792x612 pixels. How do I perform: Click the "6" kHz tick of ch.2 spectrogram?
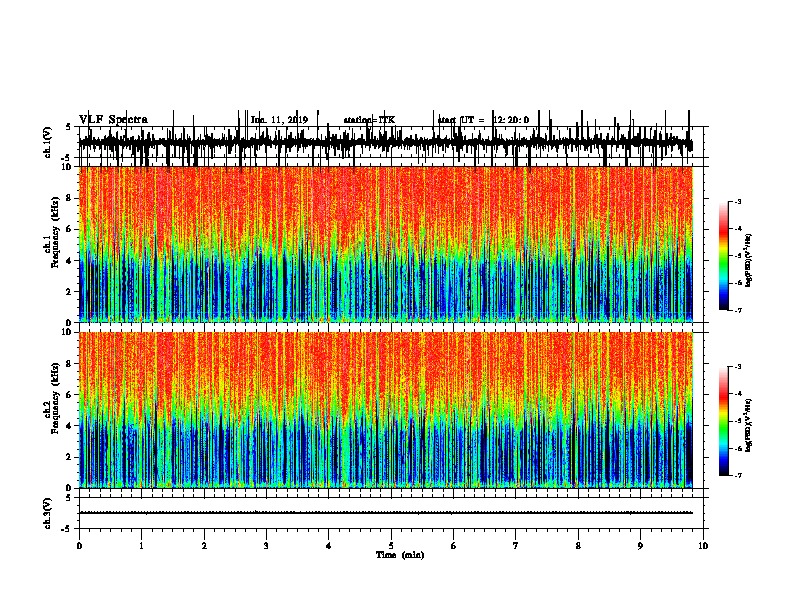(x=71, y=394)
